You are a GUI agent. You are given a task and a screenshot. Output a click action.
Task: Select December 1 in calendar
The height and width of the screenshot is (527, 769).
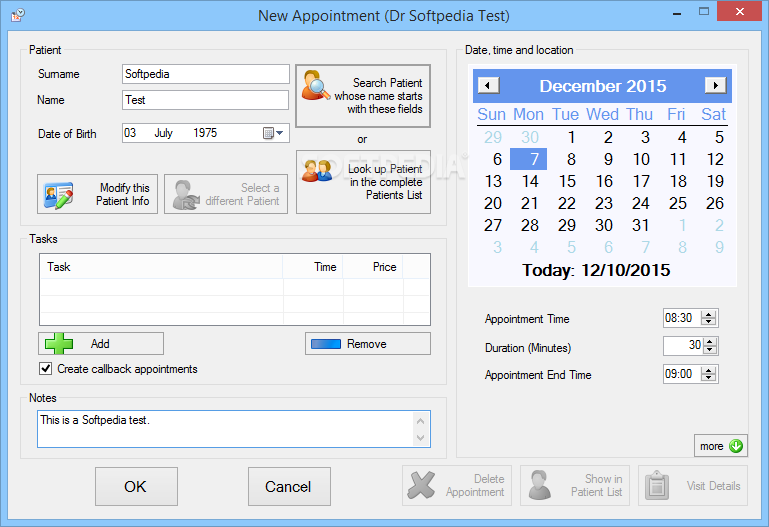(571, 137)
